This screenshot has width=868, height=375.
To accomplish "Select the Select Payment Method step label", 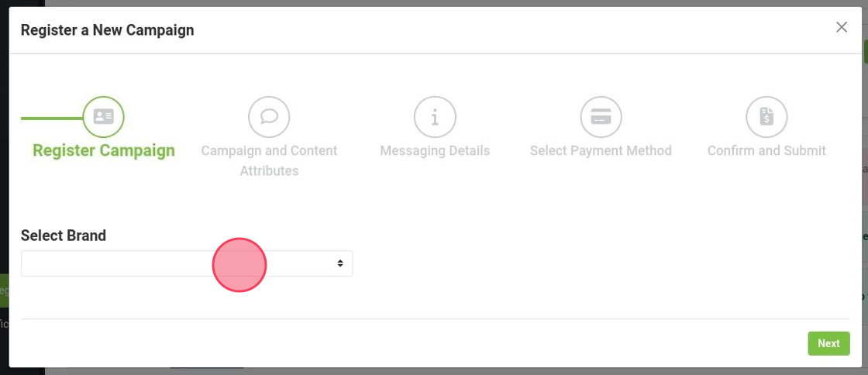I will pyautogui.click(x=601, y=150).
